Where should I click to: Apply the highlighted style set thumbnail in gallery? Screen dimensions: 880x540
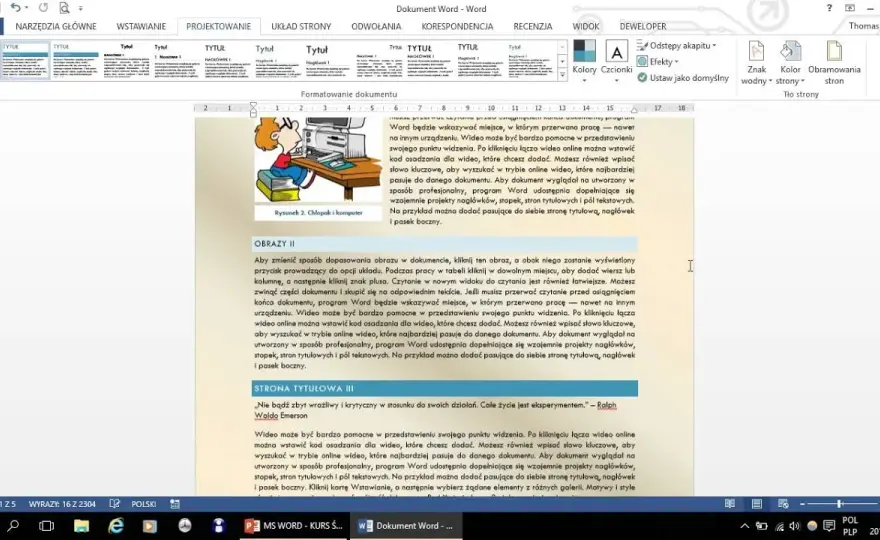pos(25,60)
